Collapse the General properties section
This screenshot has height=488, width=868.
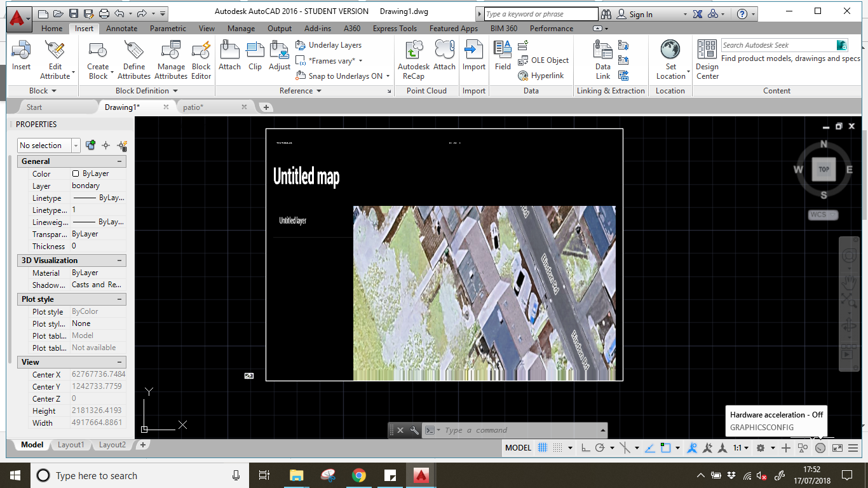119,161
